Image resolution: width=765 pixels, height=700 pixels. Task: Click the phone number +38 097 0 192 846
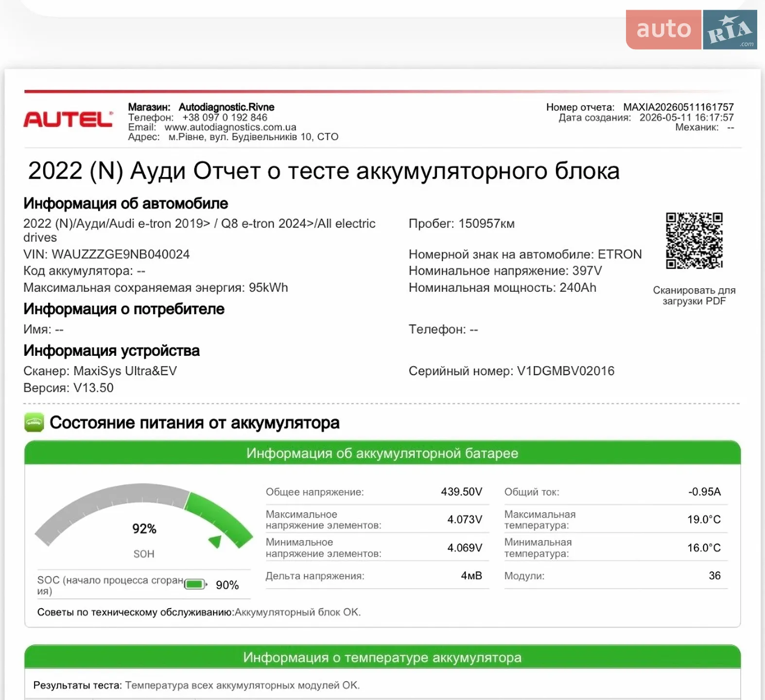pos(225,117)
